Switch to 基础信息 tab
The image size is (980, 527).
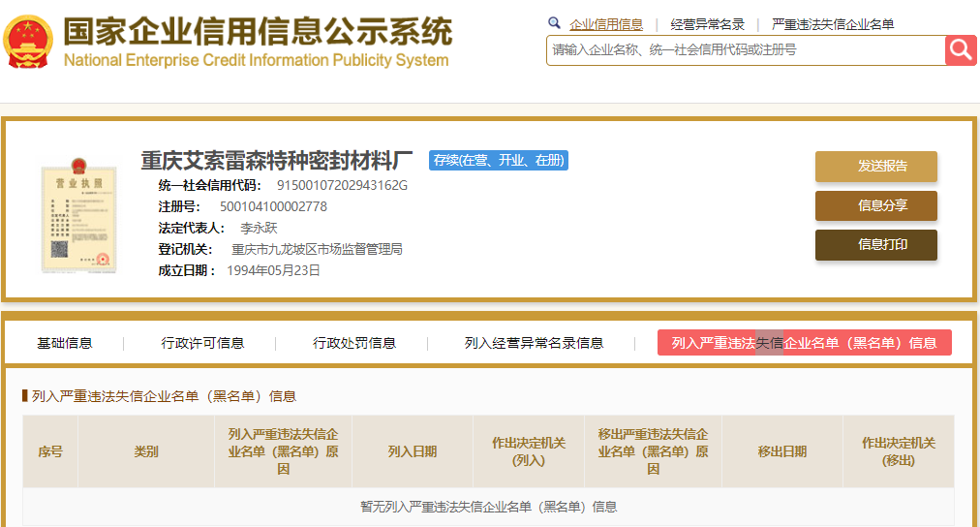tap(64, 343)
